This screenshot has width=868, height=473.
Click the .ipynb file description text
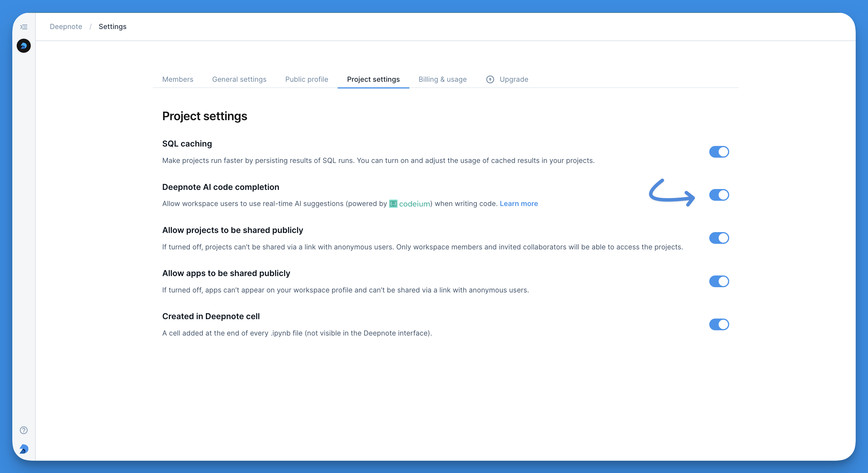tap(297, 333)
